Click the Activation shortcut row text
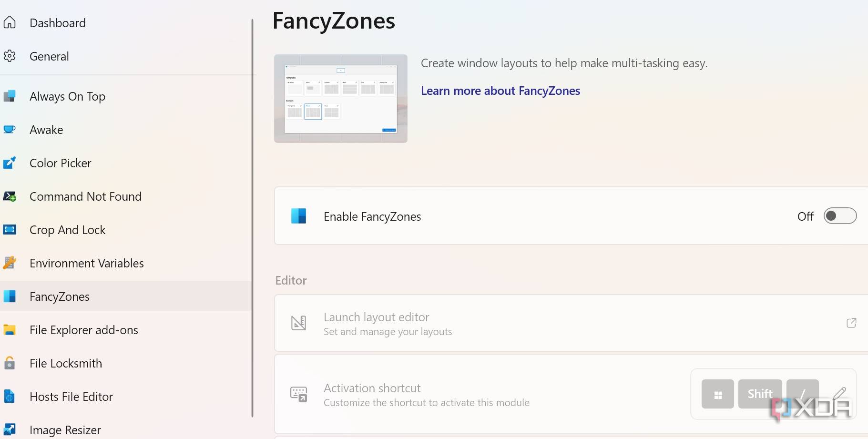 (372, 388)
